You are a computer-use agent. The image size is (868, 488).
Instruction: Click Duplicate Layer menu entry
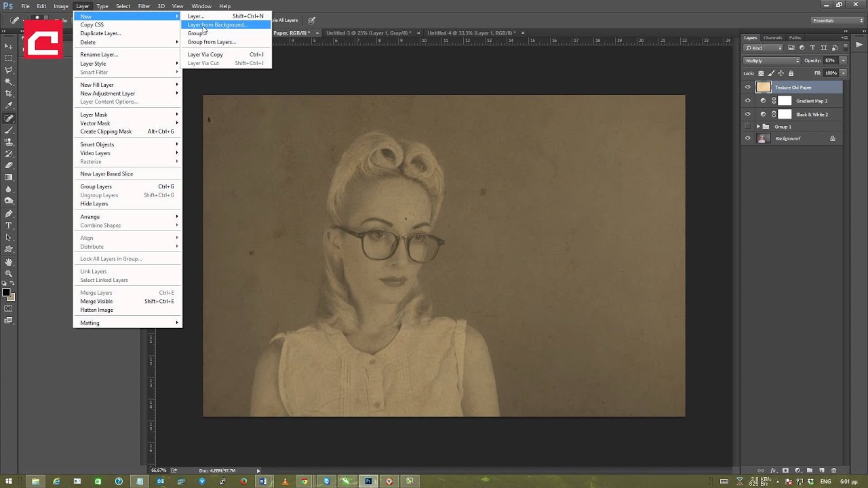[127, 33]
